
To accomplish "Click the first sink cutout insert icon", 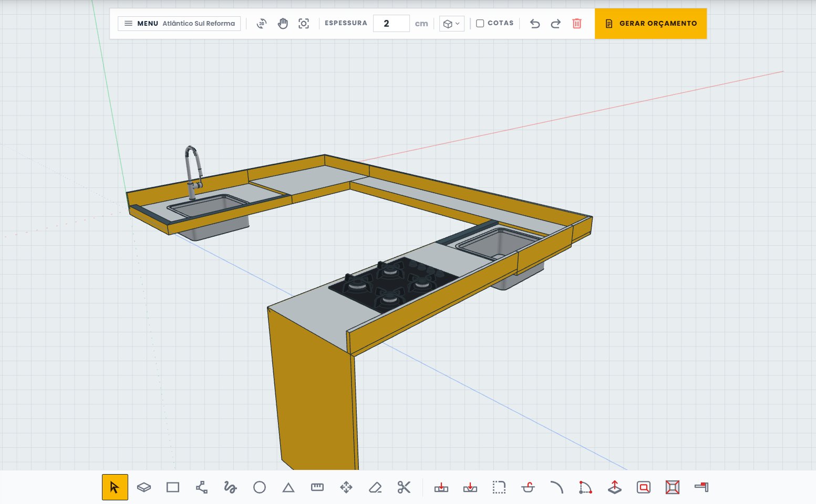I will (x=441, y=487).
